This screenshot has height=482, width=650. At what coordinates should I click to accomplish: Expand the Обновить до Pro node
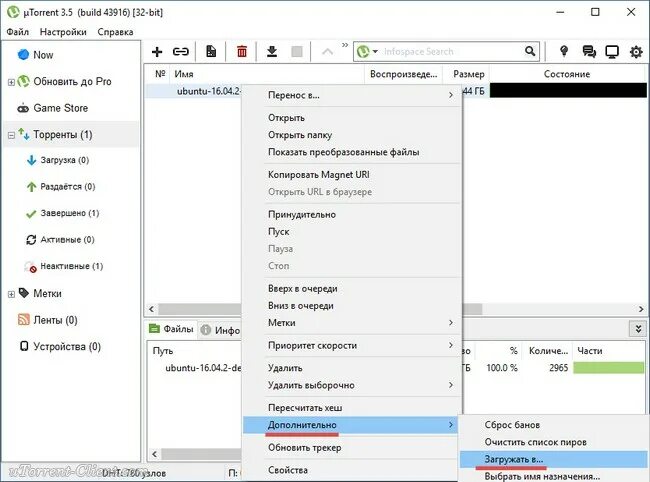coord(11,82)
